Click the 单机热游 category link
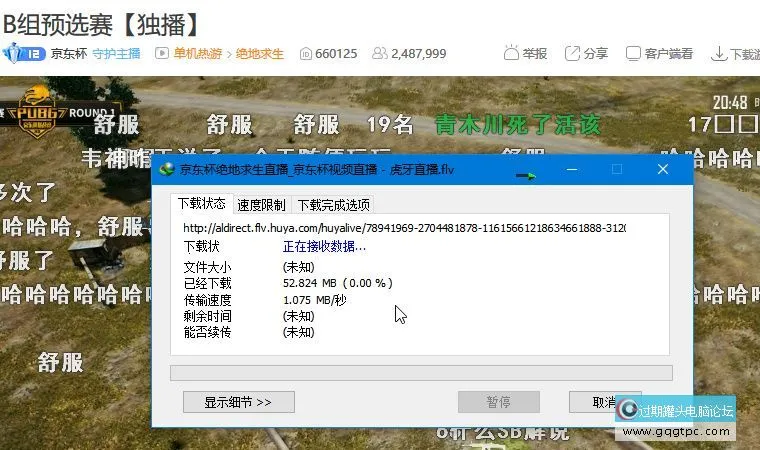The width and height of the screenshot is (760, 450). (x=198, y=53)
